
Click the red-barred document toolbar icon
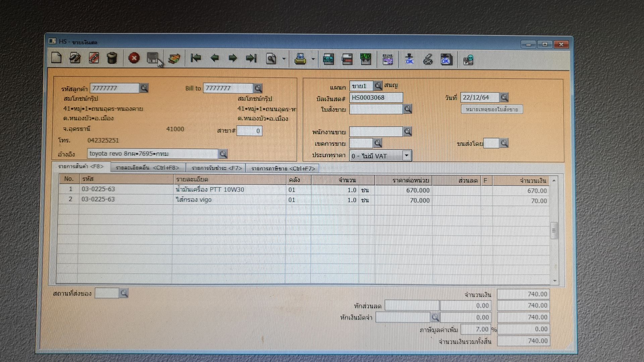pyautogui.click(x=347, y=59)
